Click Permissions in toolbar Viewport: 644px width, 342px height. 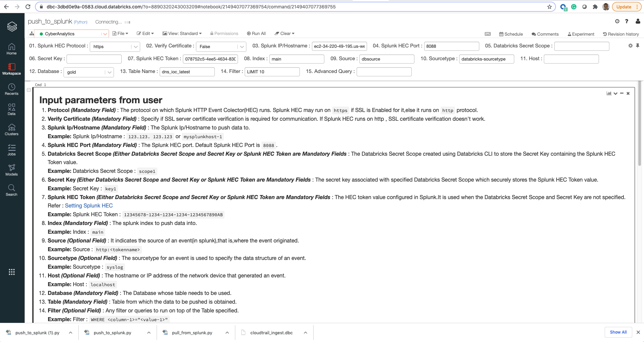click(x=224, y=34)
